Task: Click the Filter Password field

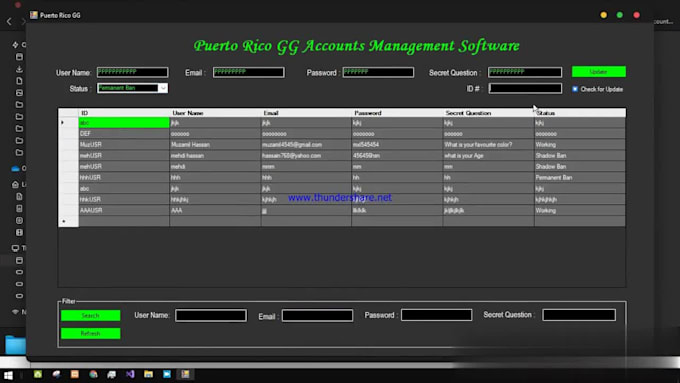Action: tap(436, 315)
